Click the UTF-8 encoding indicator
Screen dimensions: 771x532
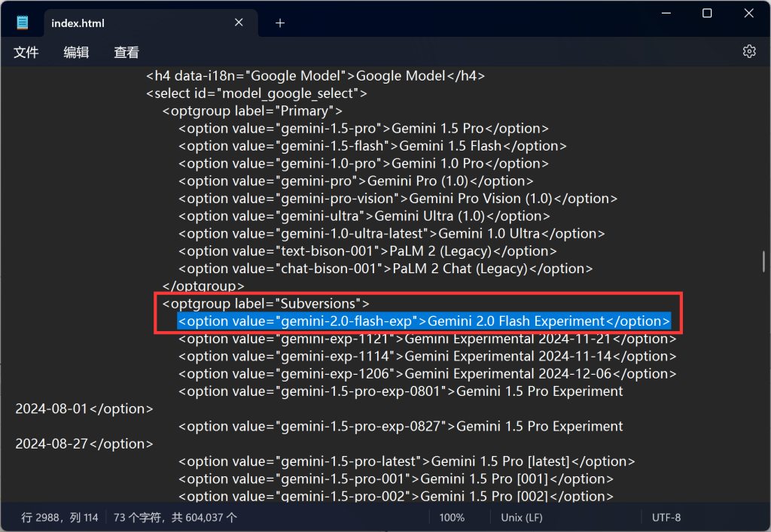(x=666, y=517)
